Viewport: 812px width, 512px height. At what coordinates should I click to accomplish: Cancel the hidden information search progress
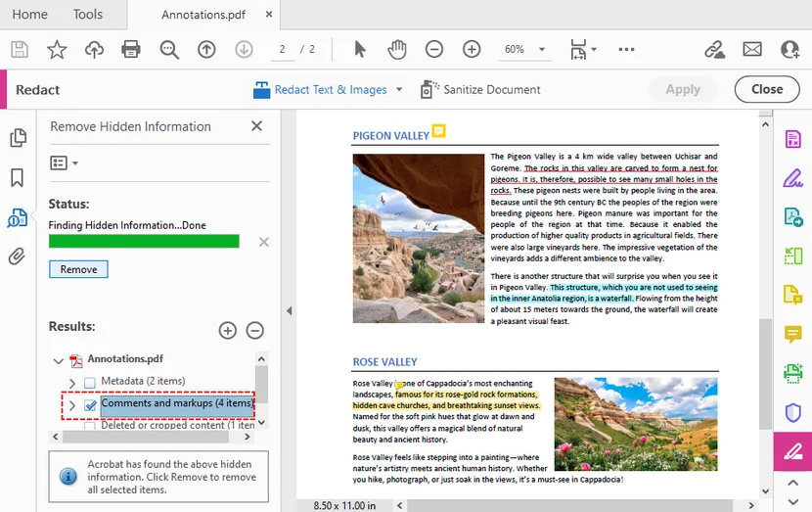263,242
